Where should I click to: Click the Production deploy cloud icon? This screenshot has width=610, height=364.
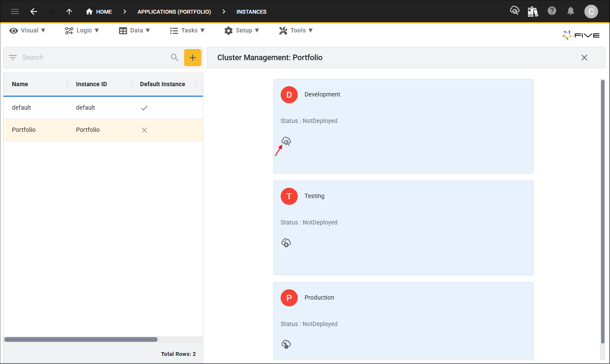pyautogui.click(x=286, y=344)
